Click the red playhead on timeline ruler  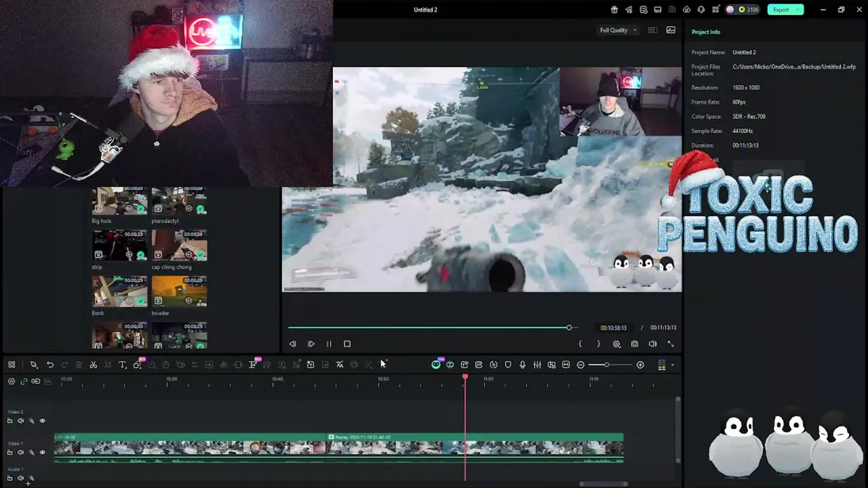click(465, 376)
